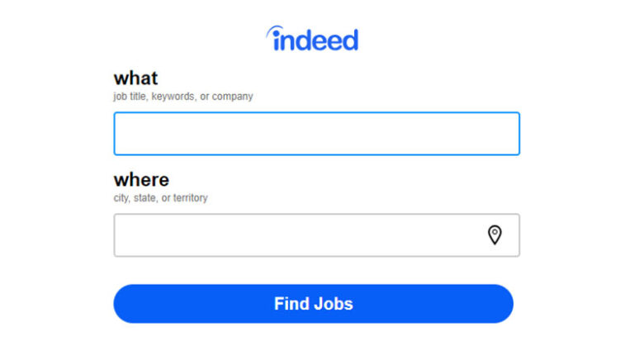Image resolution: width=644 pixels, height=341 pixels.
Task: Click the location pin icon
Action: [x=495, y=235]
